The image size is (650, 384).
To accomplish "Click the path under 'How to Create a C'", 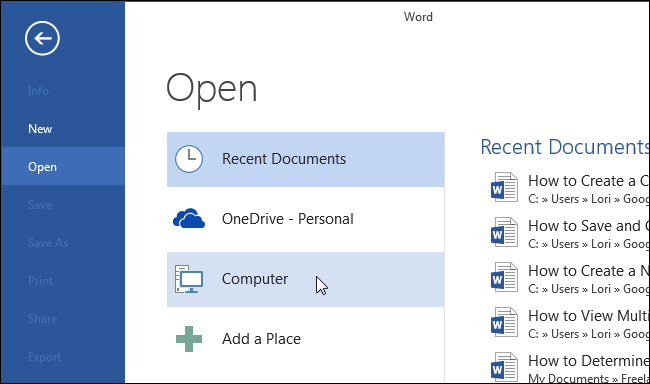I will [x=589, y=199].
